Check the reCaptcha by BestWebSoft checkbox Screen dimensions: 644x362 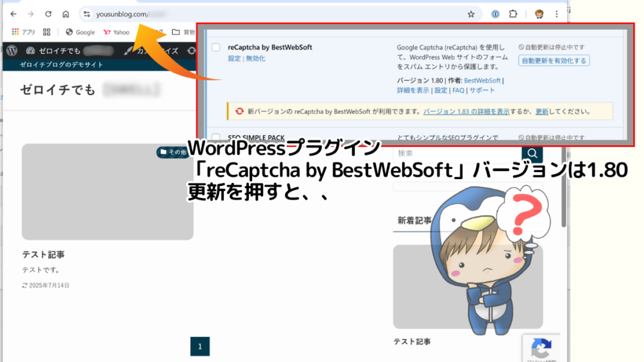pos(216,47)
